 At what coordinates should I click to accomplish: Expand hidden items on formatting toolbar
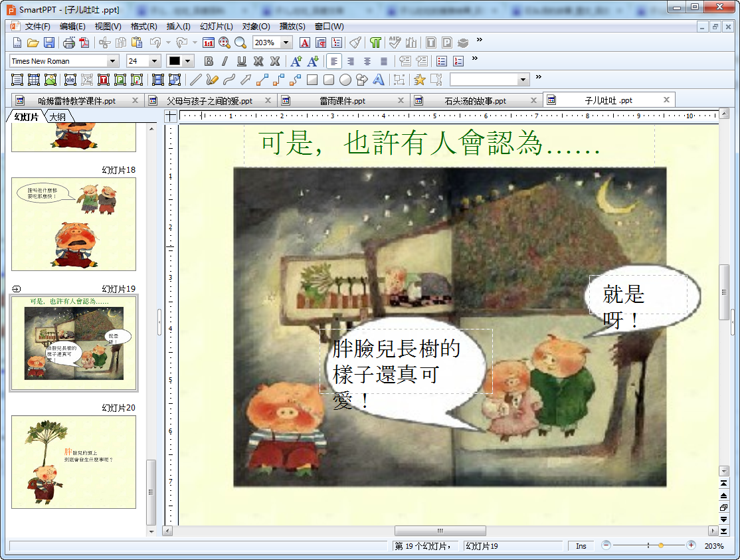(x=475, y=58)
